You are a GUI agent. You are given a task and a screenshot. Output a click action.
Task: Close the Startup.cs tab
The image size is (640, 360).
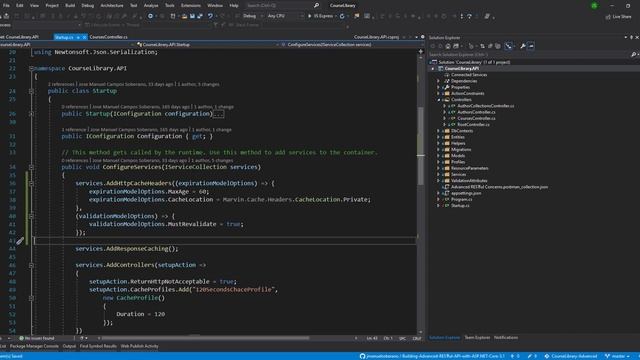click(84, 37)
